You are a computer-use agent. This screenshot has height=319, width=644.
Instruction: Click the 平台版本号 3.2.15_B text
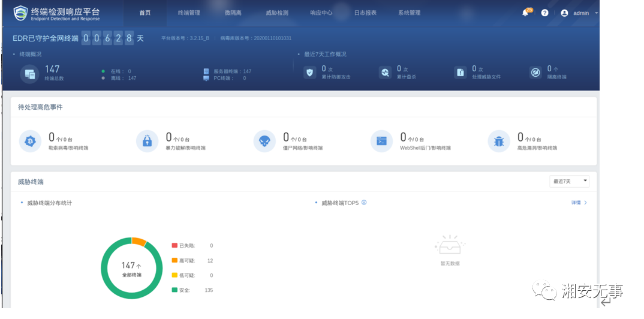pos(185,38)
